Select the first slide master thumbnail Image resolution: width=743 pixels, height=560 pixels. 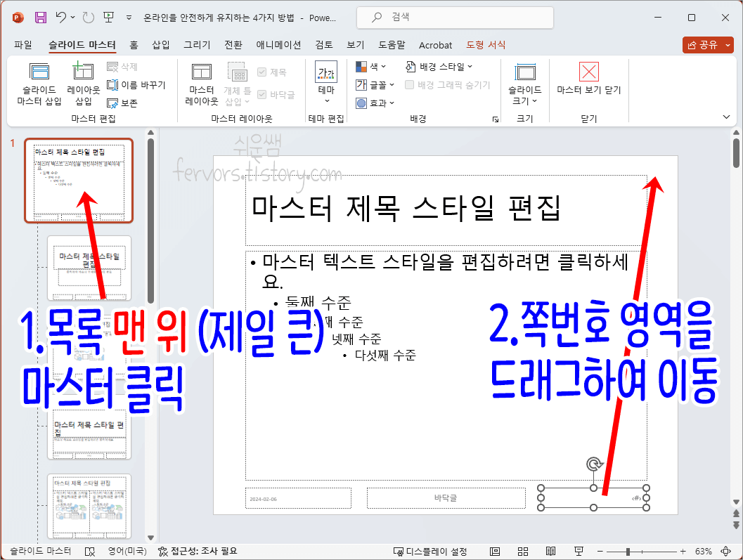[x=78, y=181]
